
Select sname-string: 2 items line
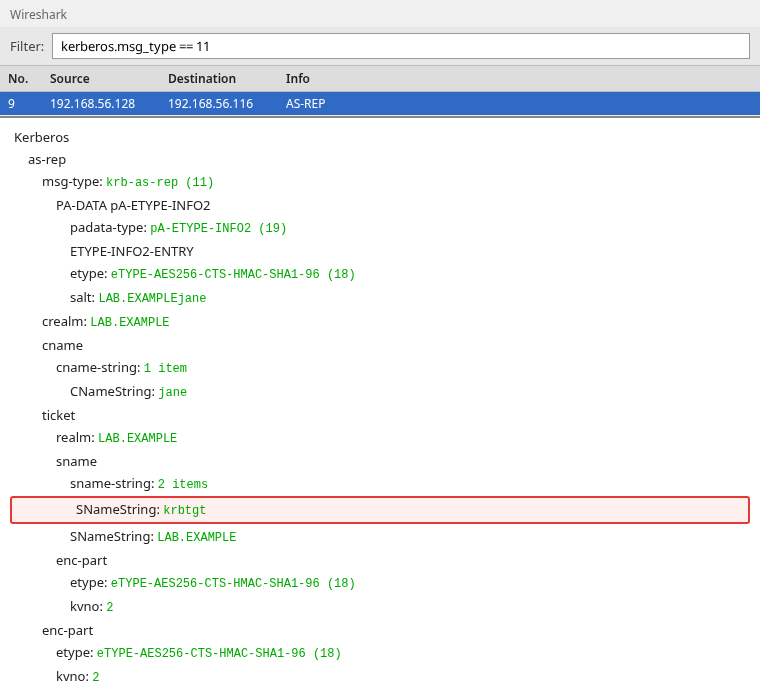tap(139, 484)
